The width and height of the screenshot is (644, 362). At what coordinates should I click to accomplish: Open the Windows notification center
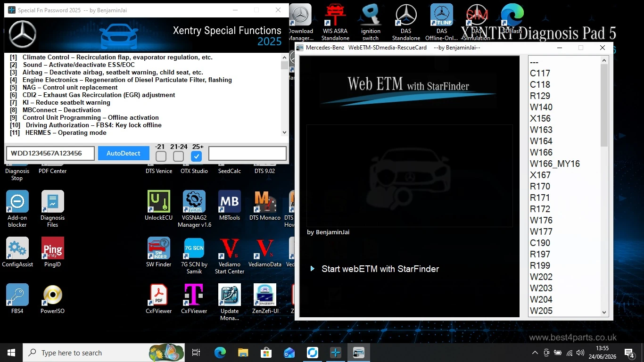tap(629, 353)
